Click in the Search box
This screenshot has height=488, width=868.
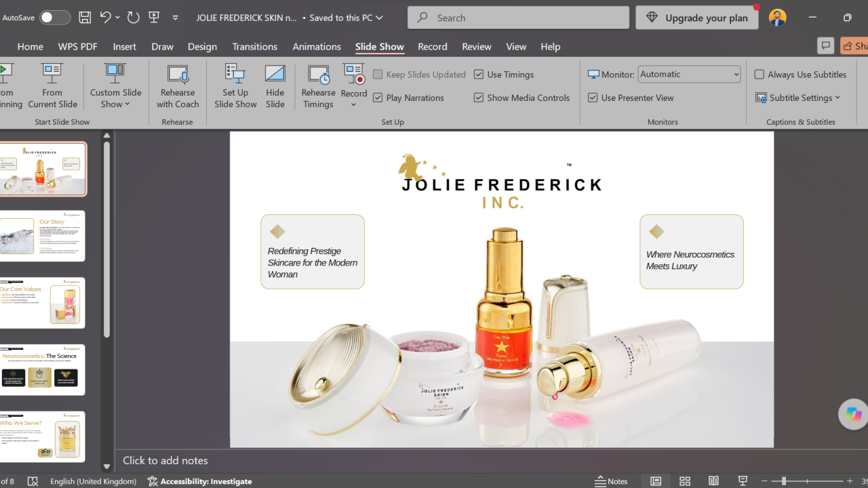tap(519, 18)
